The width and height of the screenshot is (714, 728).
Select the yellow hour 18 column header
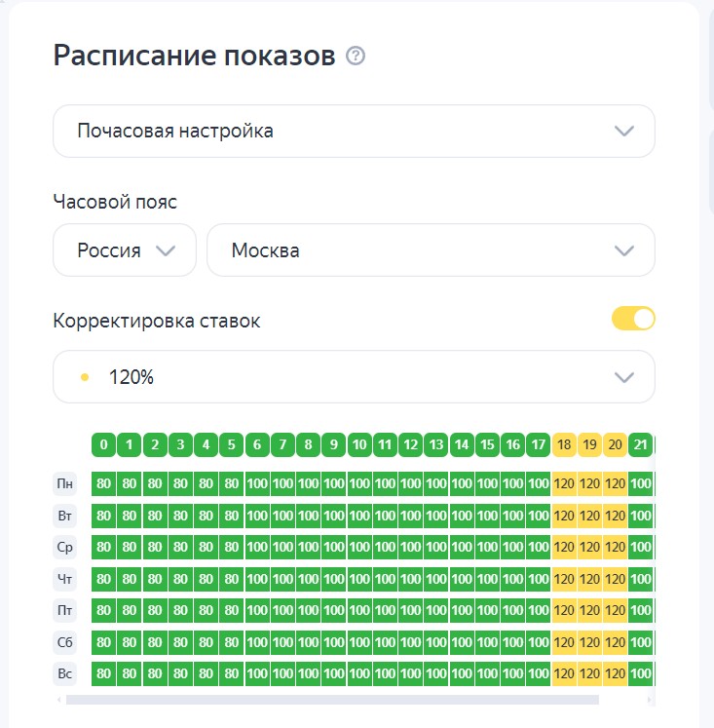point(564,445)
